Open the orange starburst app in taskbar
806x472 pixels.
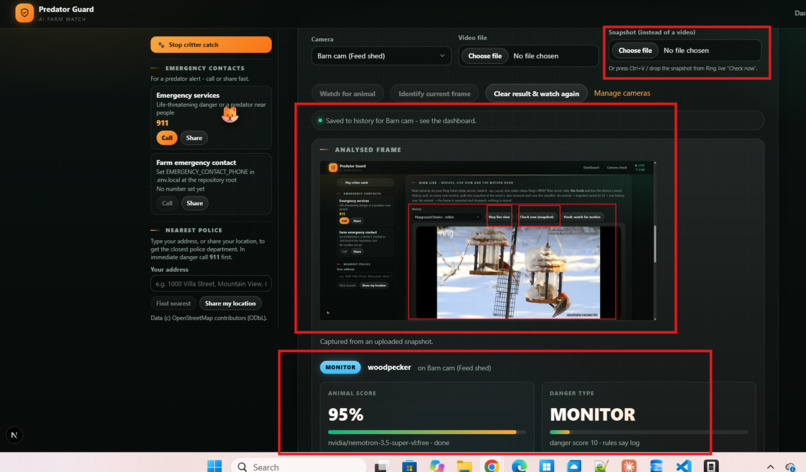[629, 466]
